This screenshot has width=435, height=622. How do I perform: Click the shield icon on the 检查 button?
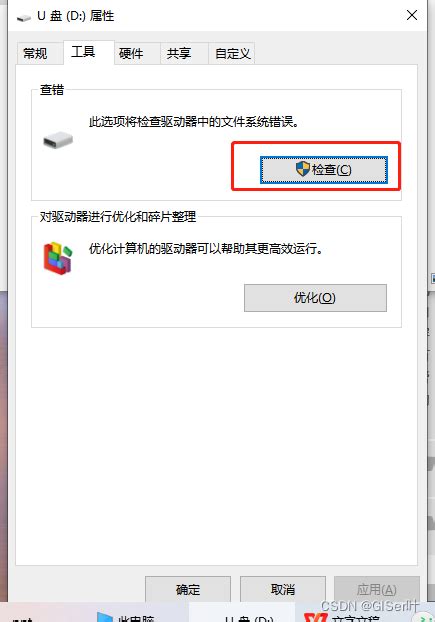coord(303,169)
